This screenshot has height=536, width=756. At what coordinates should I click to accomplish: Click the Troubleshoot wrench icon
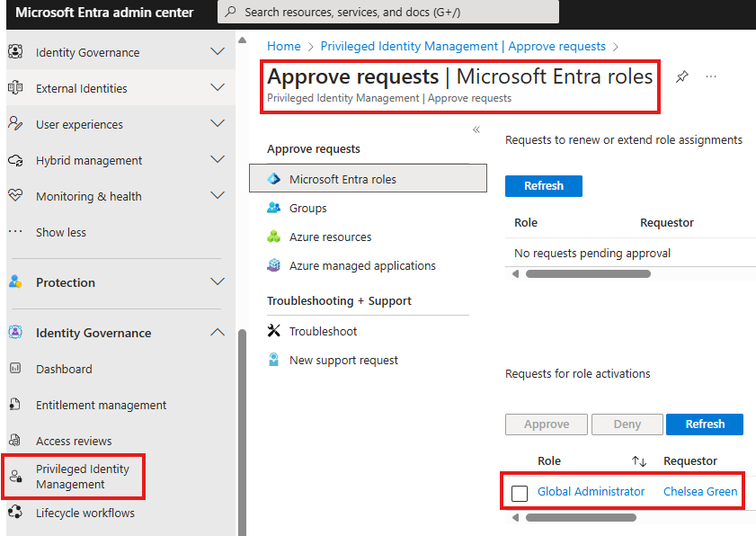274,330
